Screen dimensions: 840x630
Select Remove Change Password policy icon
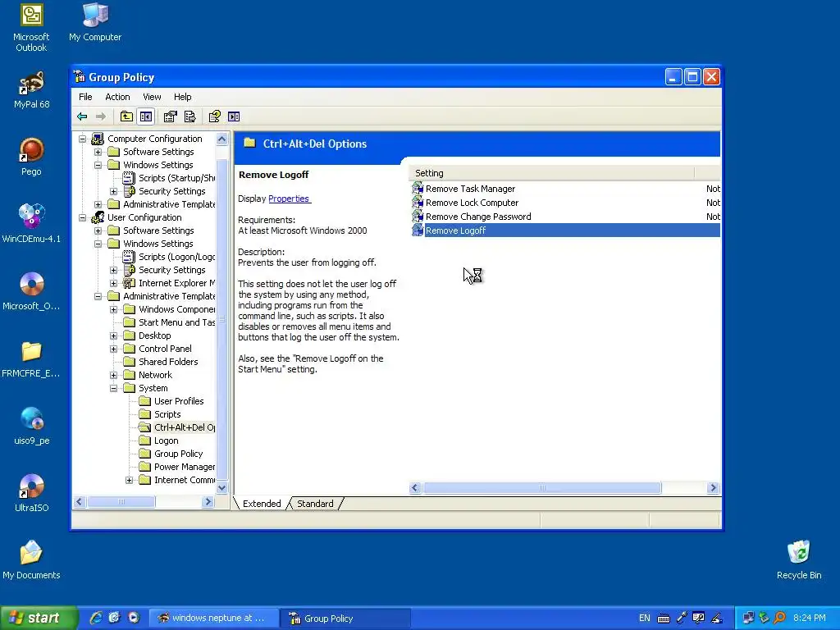click(x=418, y=217)
